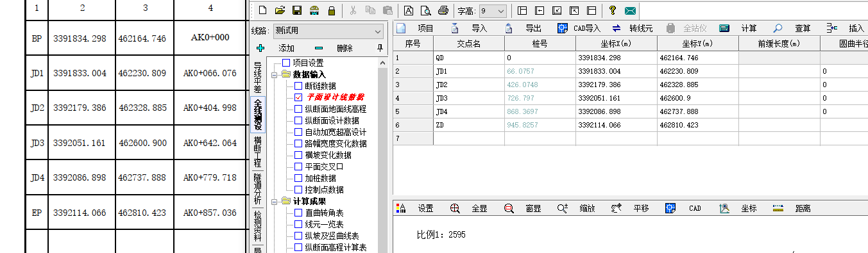The width and height of the screenshot is (868, 253).
Task: Click the layout icon with up-left arrow
Action: (574, 11)
